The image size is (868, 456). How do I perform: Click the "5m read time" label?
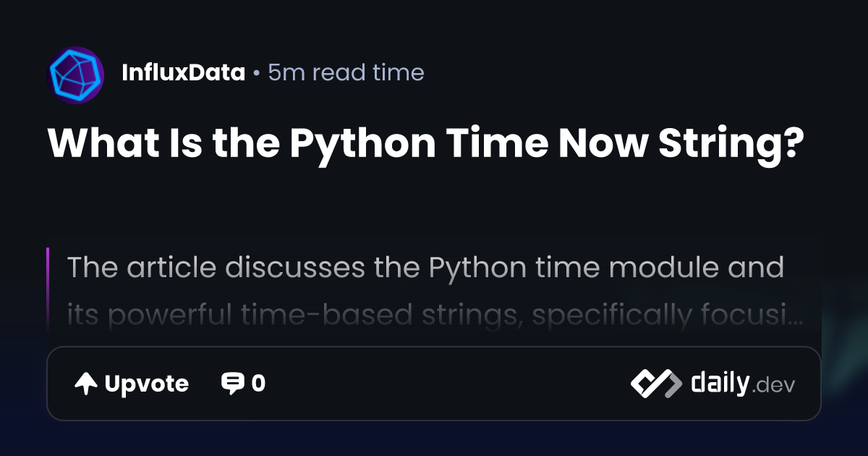click(x=346, y=73)
